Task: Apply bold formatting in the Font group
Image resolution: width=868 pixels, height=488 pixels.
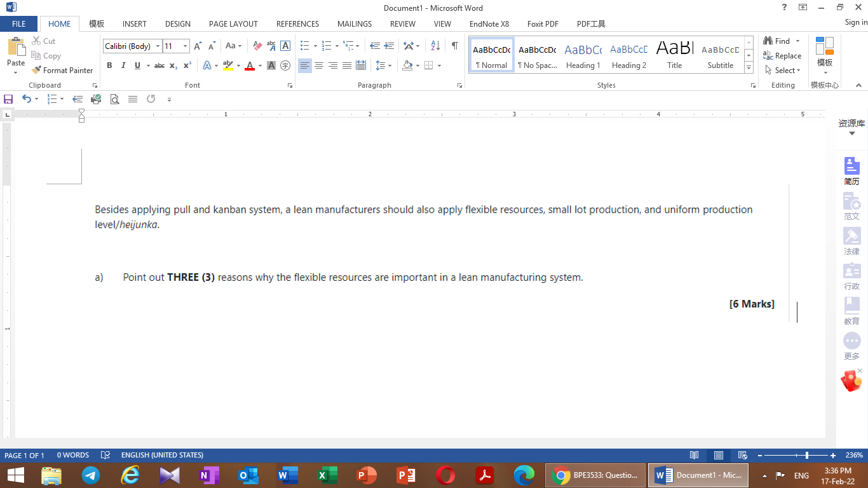Action: pos(109,65)
